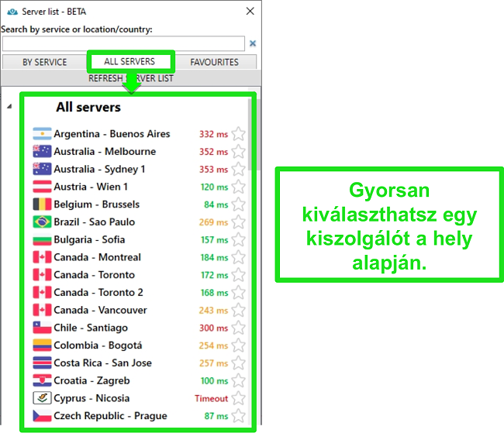Viewport: 504px width, 440px height.
Task: Click the star next to Croatia - Zagreb
Action: point(238,381)
